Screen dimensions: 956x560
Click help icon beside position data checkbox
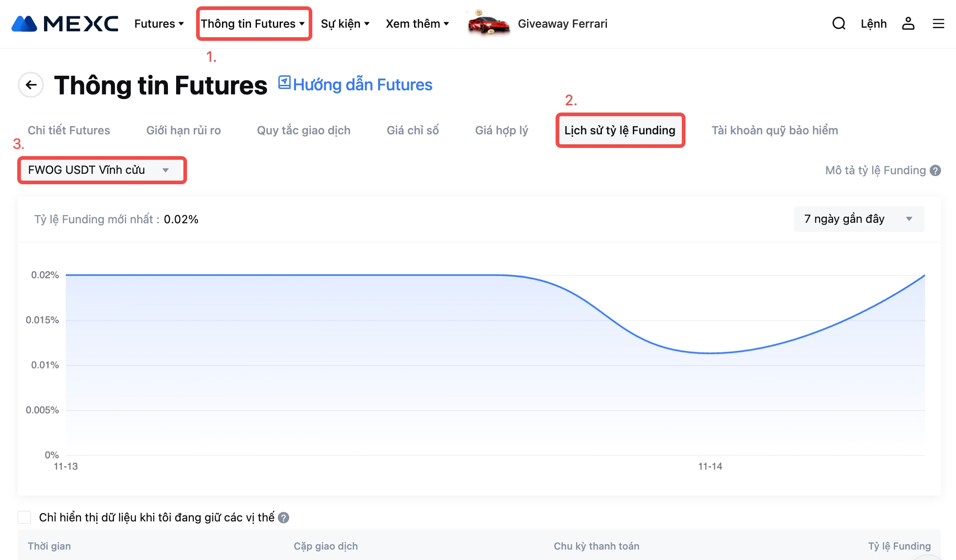(x=284, y=518)
